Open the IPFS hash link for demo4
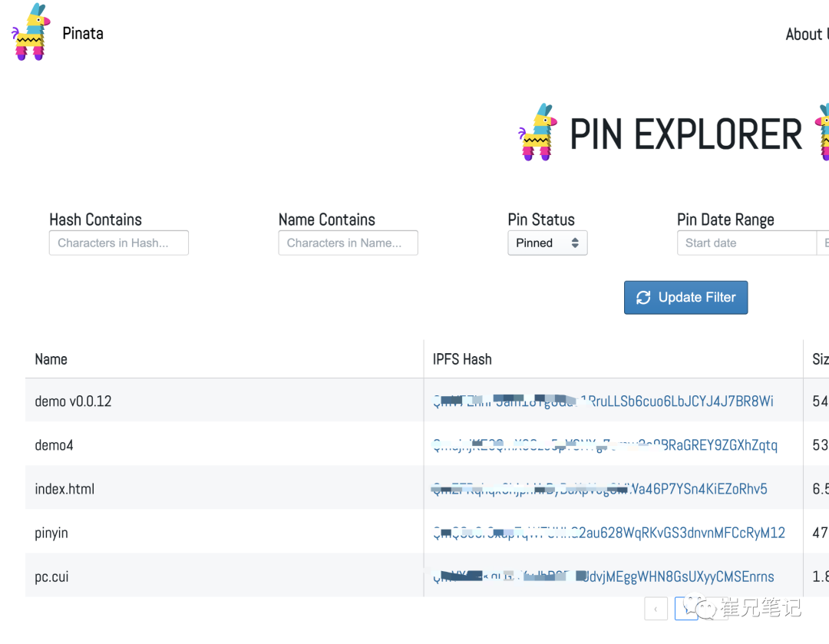The image size is (829, 644). click(x=605, y=445)
